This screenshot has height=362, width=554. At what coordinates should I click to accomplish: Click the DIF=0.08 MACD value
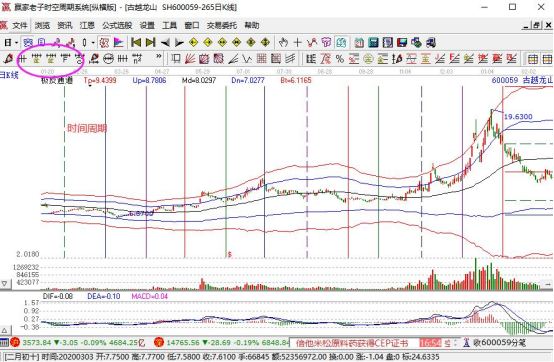[58, 296]
